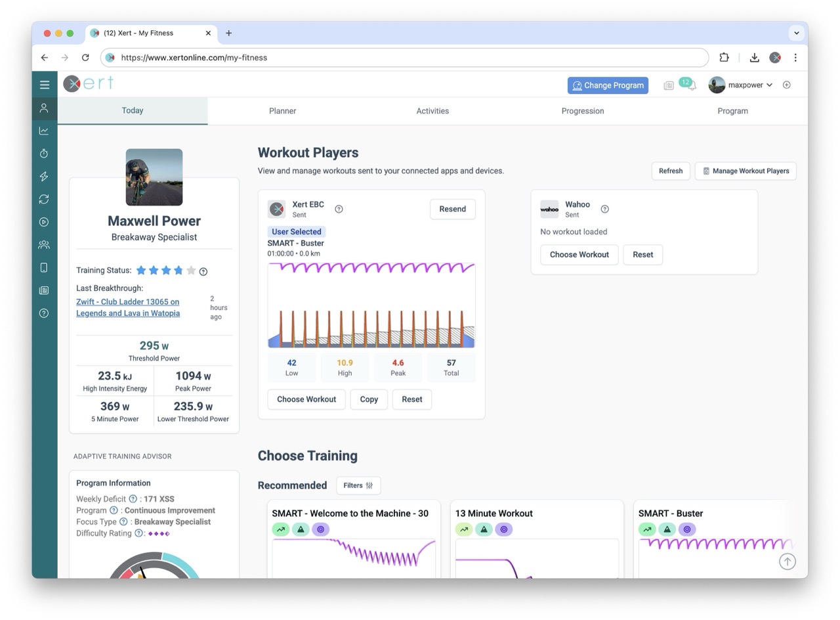
Task: Click the SMART - Buster workout chart
Action: [x=371, y=305]
